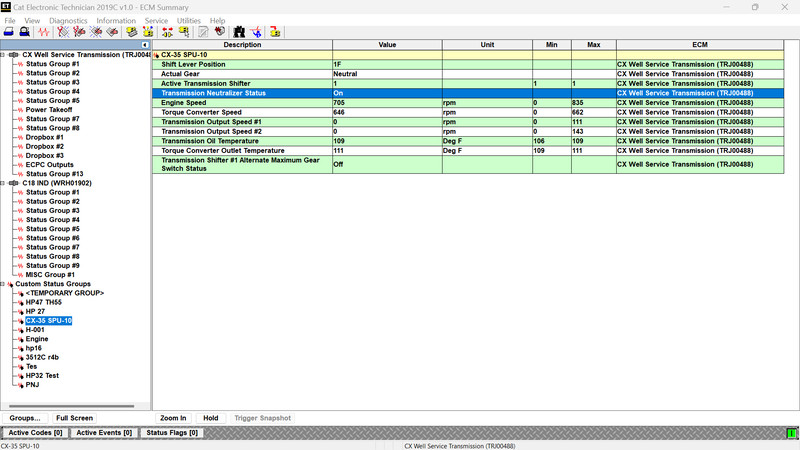Image resolution: width=800 pixels, height=450 pixels.
Task: Open the Diagnostics menu
Action: pyautogui.click(x=68, y=20)
